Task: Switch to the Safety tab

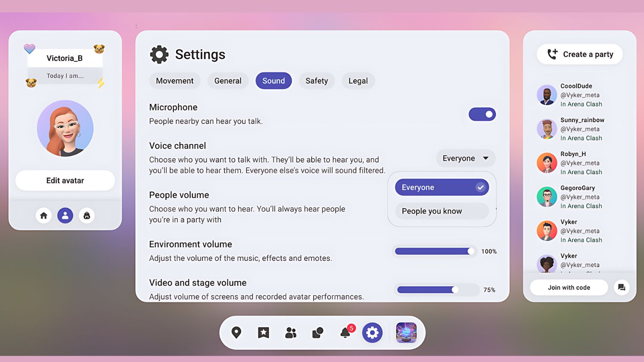Action: (316, 81)
